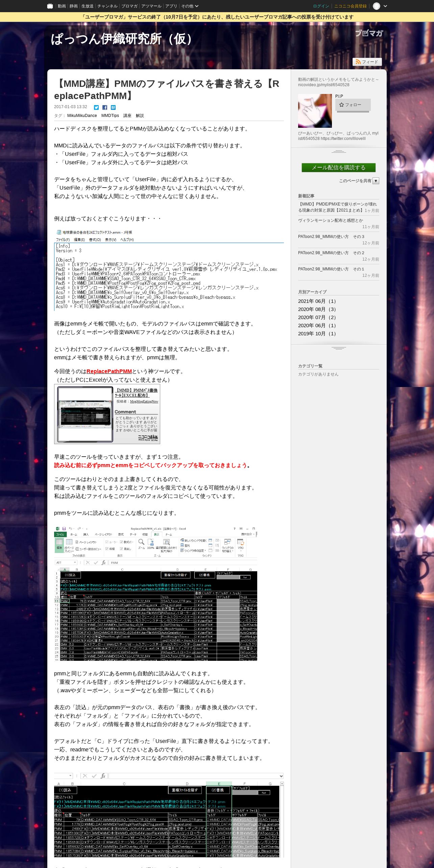Viewport: 434px width, 868px height.
Task: Click the ニコニコ会員登録 link
Action: (x=351, y=6)
